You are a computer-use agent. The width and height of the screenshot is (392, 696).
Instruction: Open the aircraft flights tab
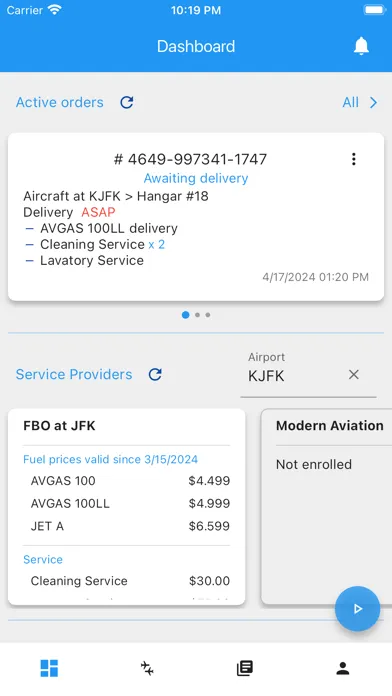pyautogui.click(x=147, y=668)
